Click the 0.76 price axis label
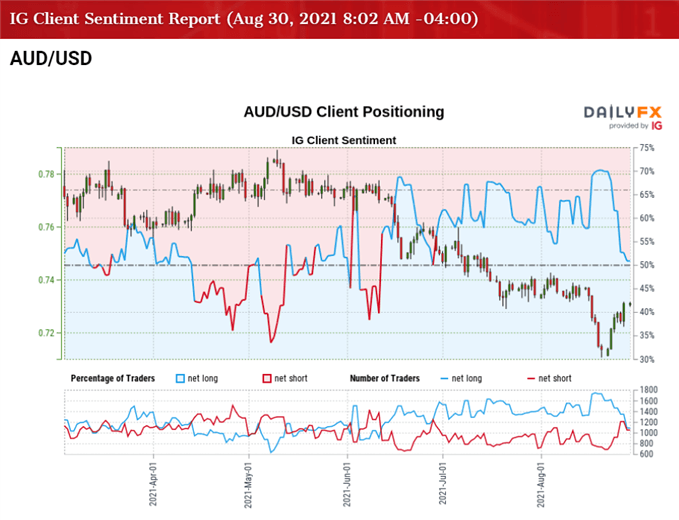 [46, 227]
